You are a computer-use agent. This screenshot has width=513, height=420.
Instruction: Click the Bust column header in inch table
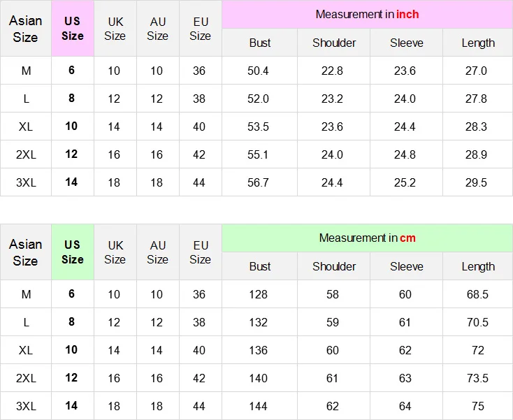(x=260, y=43)
